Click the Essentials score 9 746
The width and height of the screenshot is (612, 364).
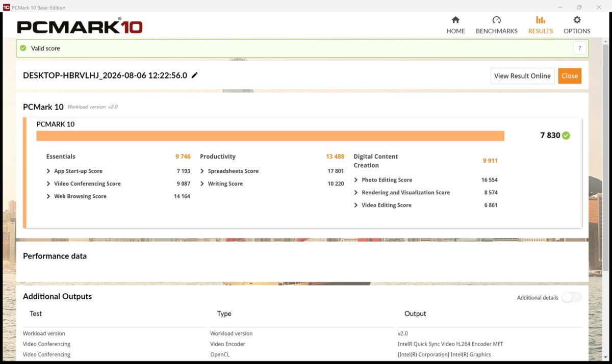click(183, 157)
